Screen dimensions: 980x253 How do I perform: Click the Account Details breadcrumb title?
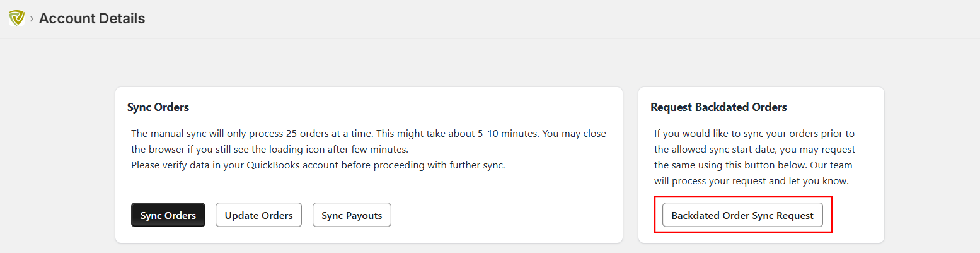[x=92, y=19]
